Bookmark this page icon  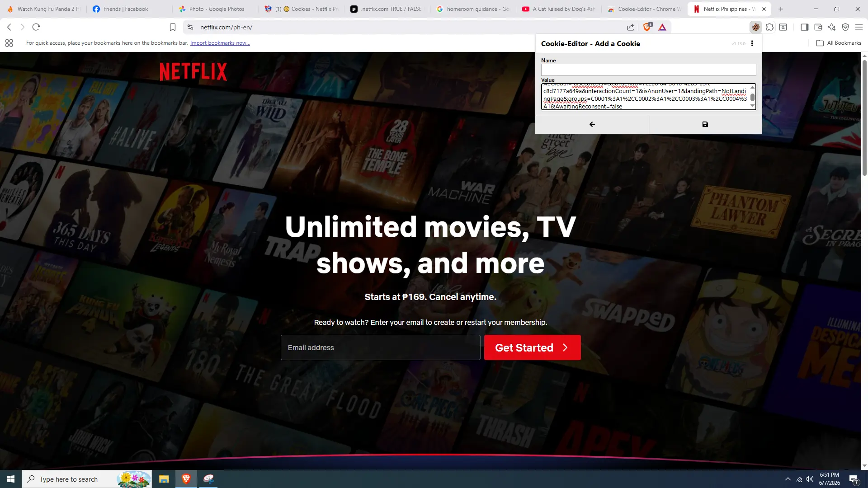tap(172, 27)
